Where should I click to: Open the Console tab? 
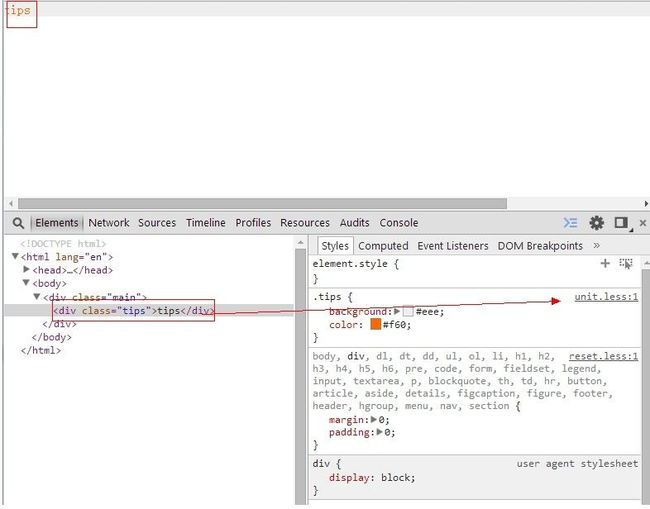click(399, 223)
